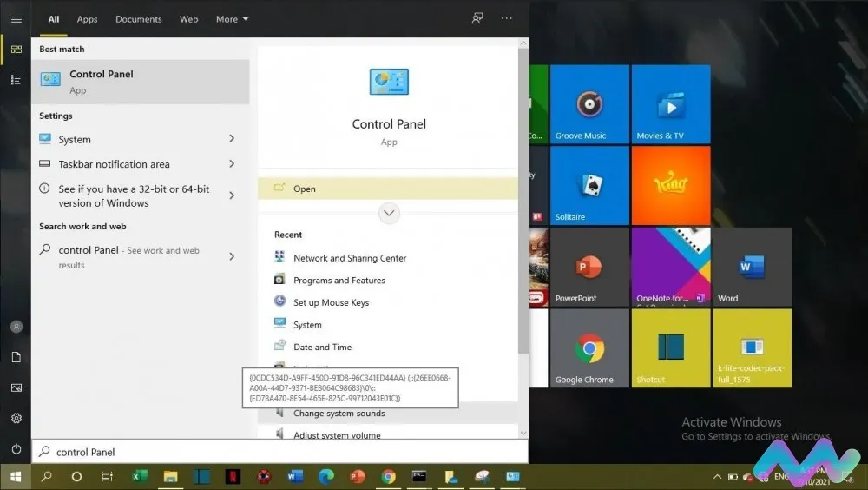Open the OneNote tile
This screenshot has width=868, height=490.
(670, 268)
